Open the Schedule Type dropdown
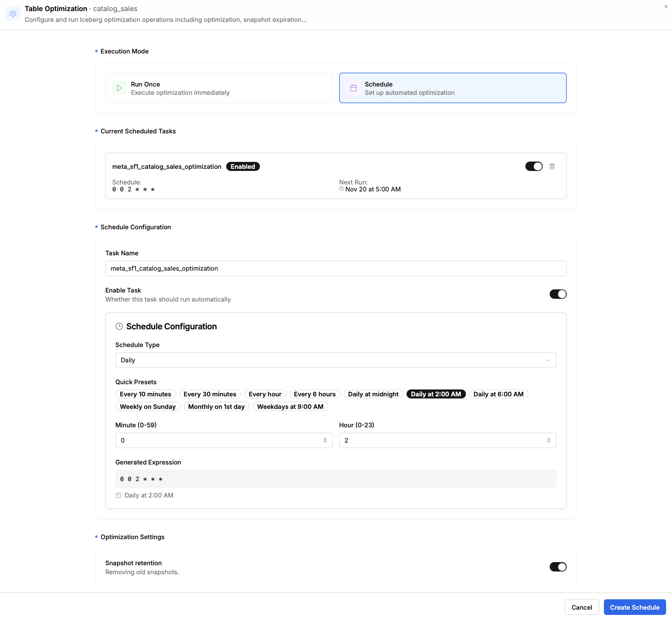Viewport: 672px width, 617px height. coord(336,360)
